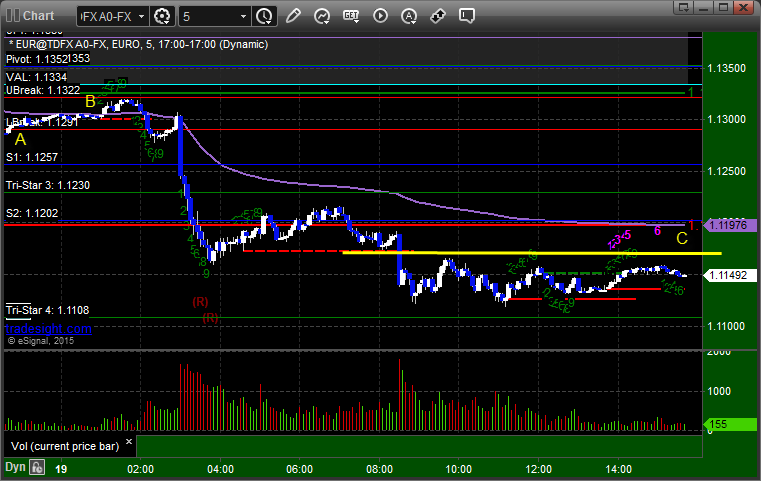This screenshot has width=761, height=481.
Task: Click the green 9 below the 04:00 low
Action: point(206,274)
